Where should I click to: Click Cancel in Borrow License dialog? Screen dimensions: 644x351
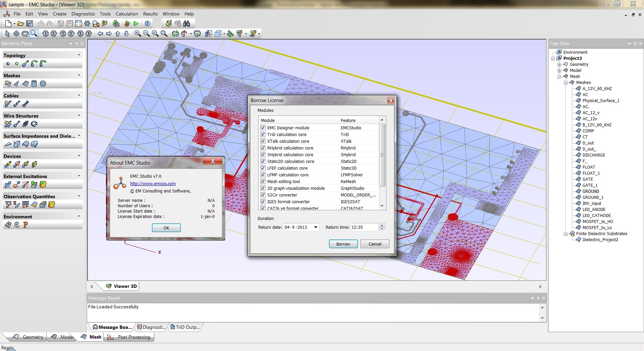coord(375,244)
